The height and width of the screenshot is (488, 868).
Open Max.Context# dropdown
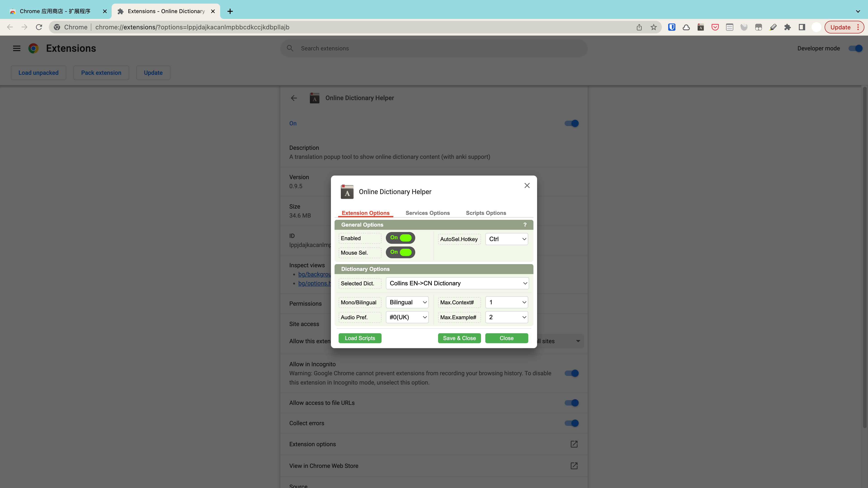point(506,302)
